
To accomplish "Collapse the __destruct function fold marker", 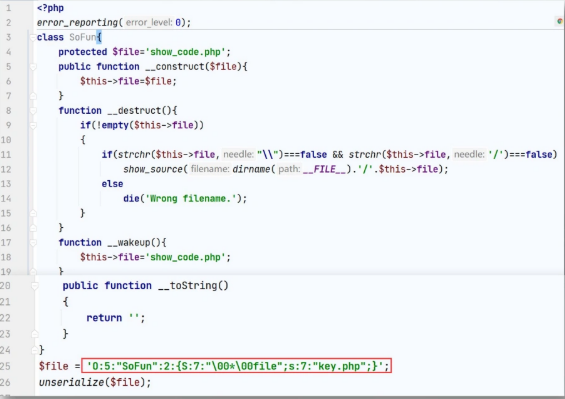I will point(33,111).
